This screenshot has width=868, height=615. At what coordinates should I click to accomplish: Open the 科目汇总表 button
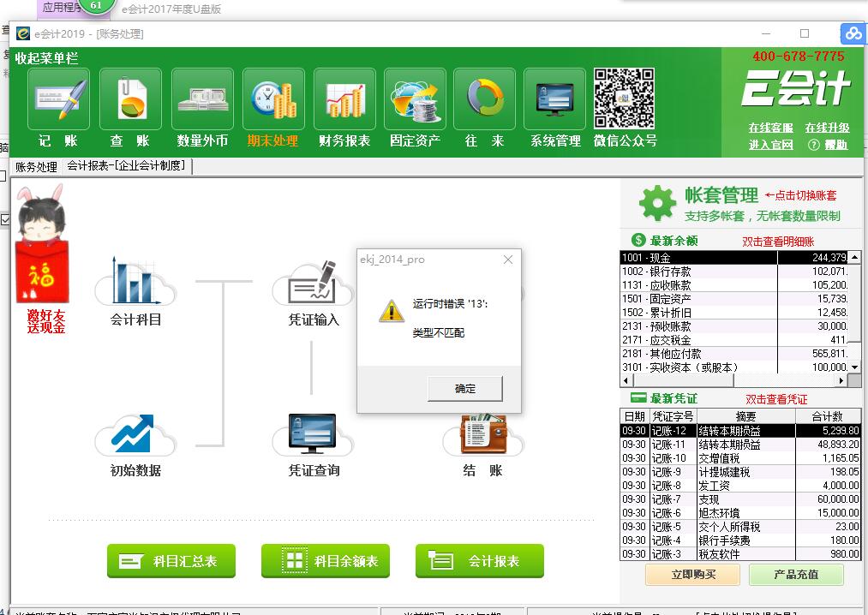point(171,561)
